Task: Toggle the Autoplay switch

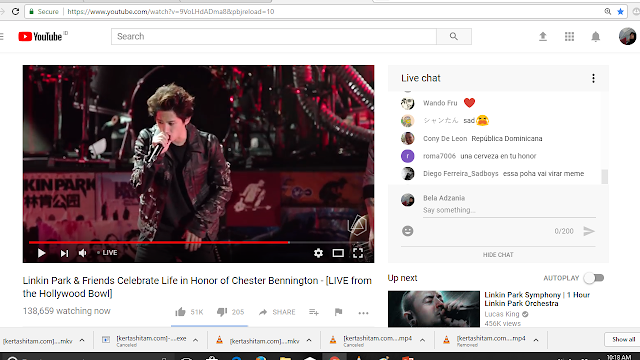Action: [593, 278]
